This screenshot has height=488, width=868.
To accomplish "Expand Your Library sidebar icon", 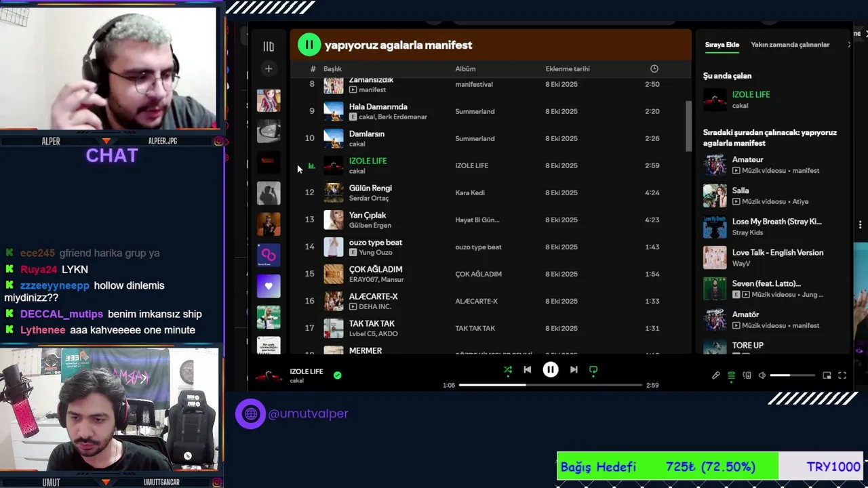I will pos(269,46).
